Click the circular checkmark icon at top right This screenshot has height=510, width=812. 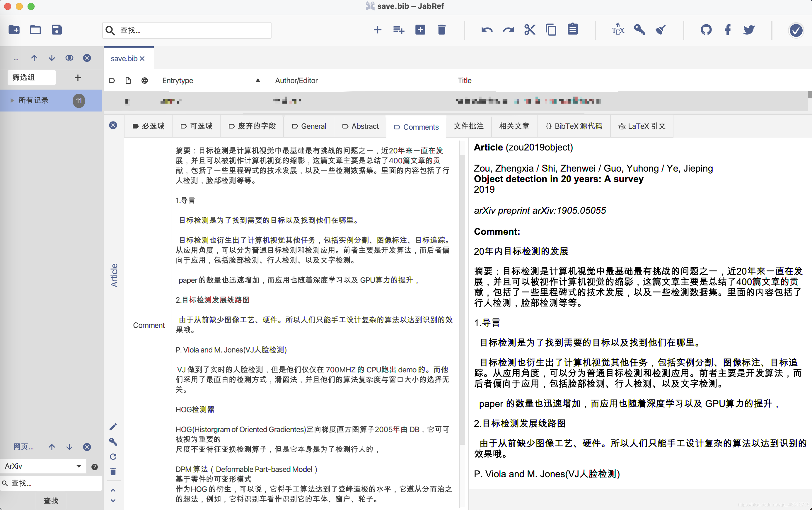796,30
